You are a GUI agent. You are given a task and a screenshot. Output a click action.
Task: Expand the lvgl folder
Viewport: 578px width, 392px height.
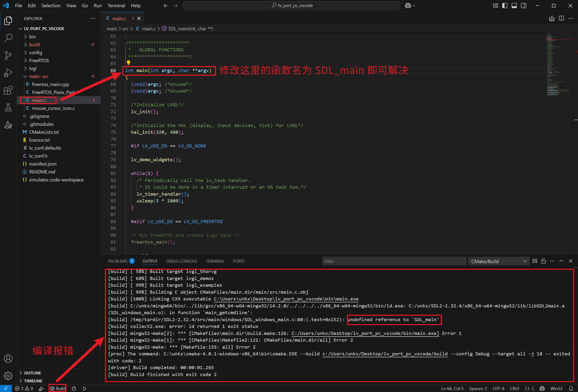click(58, 68)
